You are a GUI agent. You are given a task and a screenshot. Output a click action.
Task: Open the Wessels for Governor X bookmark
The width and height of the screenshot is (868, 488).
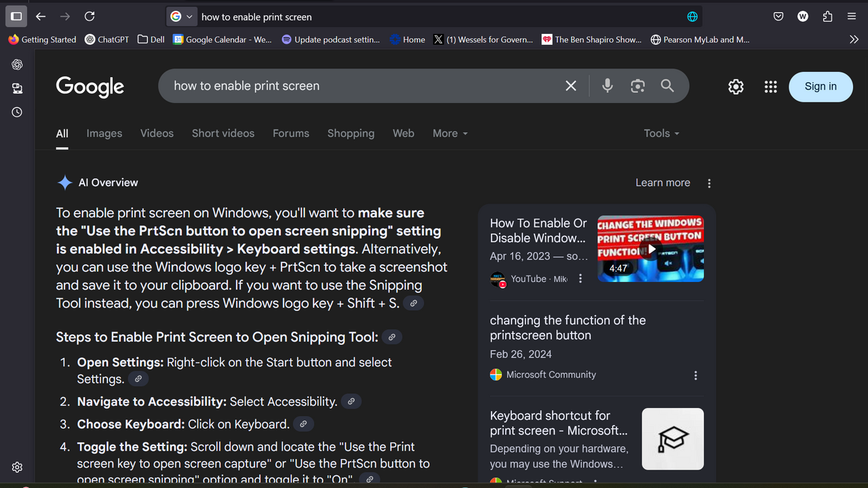[x=484, y=39]
